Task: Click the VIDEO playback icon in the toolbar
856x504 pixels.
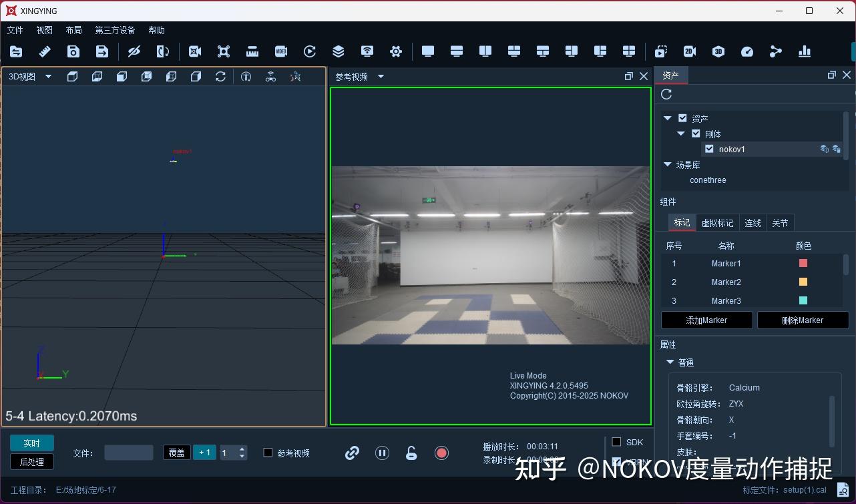Action: coord(280,51)
